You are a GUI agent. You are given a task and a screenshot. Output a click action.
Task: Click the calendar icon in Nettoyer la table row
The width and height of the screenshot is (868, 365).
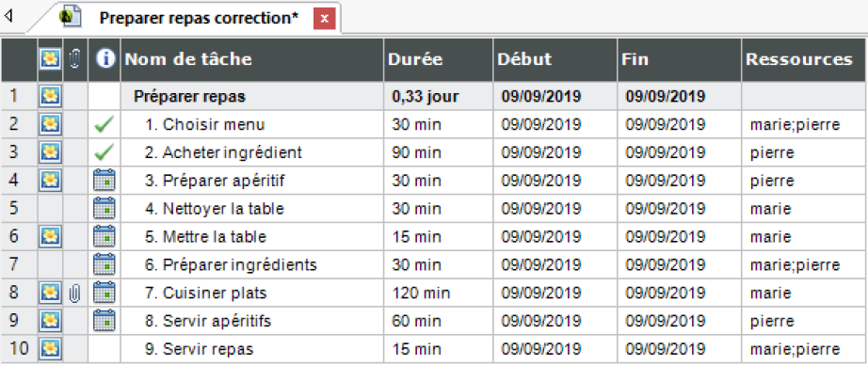pos(104,209)
